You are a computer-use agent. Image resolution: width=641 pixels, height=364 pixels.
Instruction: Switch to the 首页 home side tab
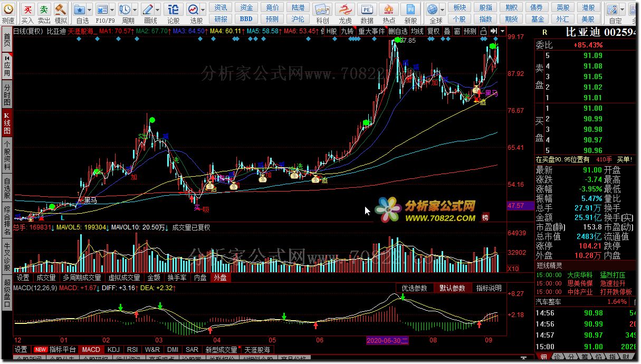[7, 40]
